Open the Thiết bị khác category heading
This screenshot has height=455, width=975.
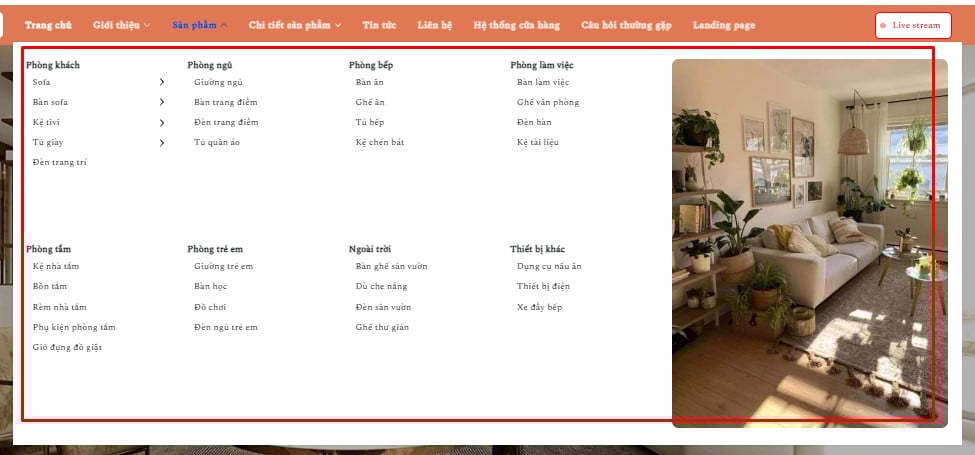[x=537, y=249]
